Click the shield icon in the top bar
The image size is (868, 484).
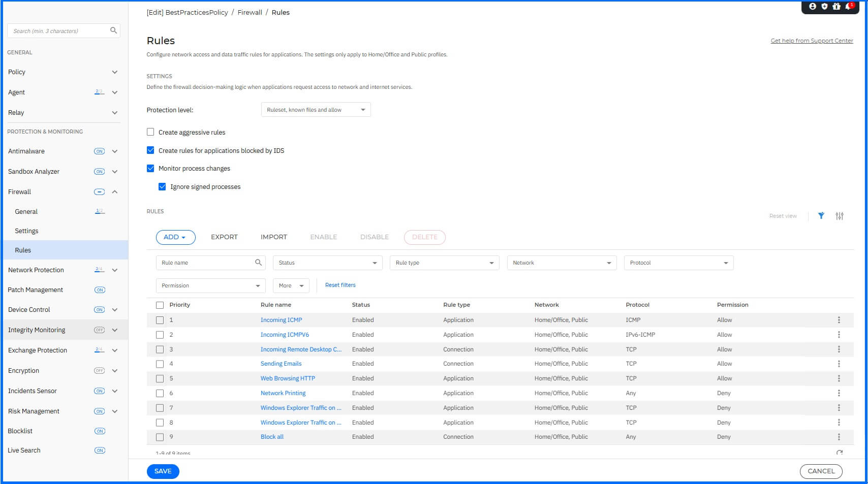coord(824,7)
